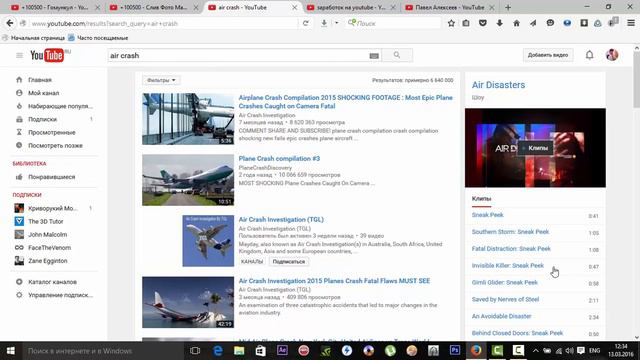Open Часто посещаемые bookmark
Screen dimensions: 640x360
(x=98, y=38)
